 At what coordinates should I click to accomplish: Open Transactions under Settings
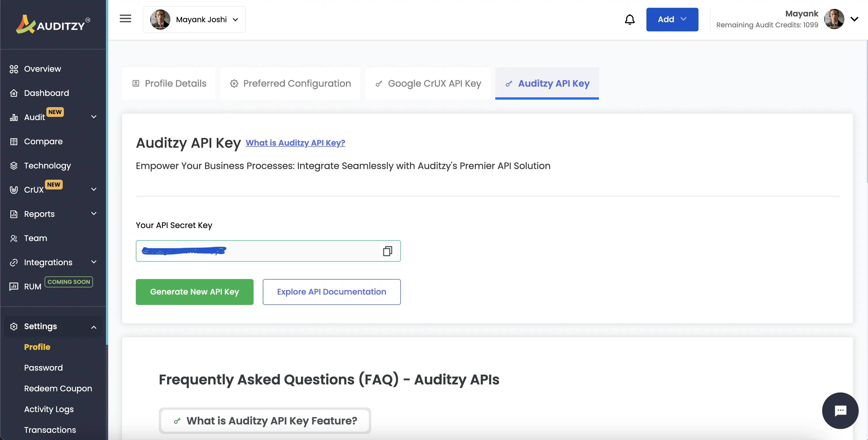[50, 430]
